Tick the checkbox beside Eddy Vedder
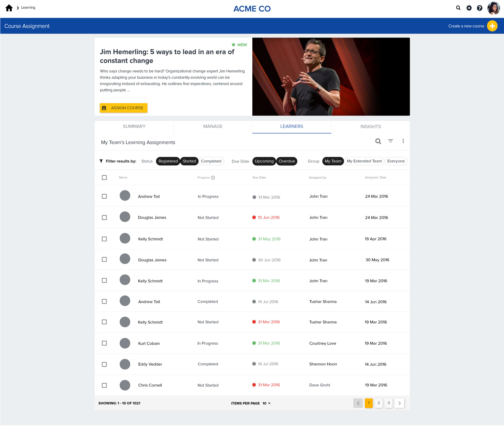504x426 pixels. [104, 365]
